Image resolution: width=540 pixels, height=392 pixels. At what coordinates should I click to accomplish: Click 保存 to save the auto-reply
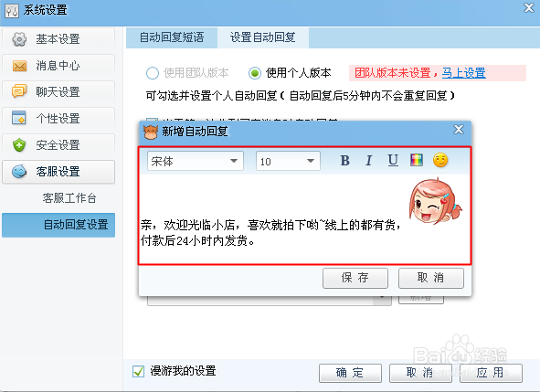pyautogui.click(x=355, y=278)
